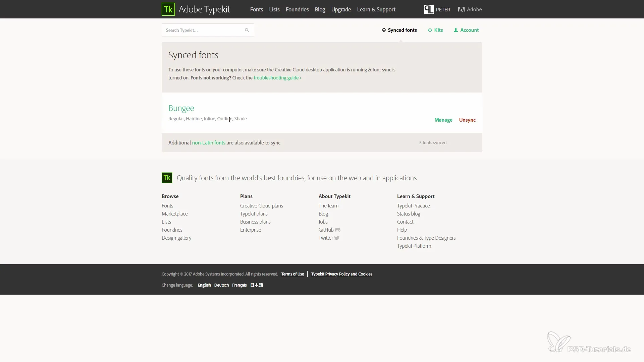Change language to Deutsch
The height and width of the screenshot is (362, 644).
(221, 285)
